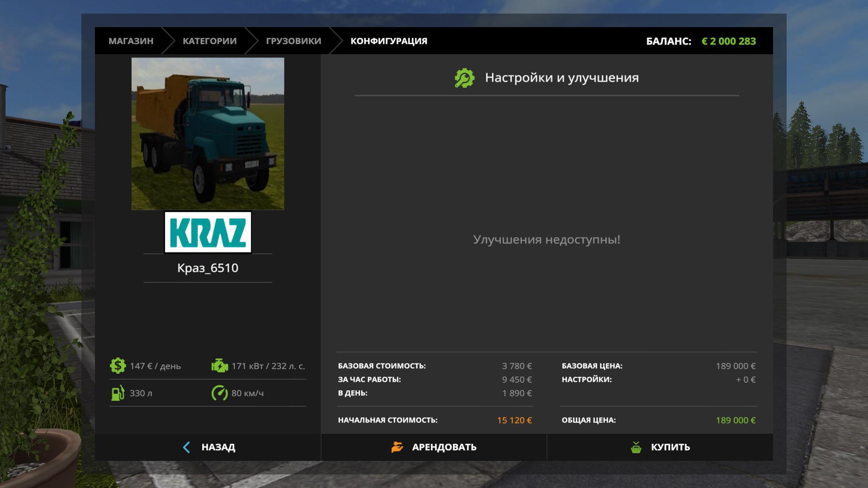
Task: Open the КАТЕГОРИИ breadcrumb
Action: [x=209, y=41]
